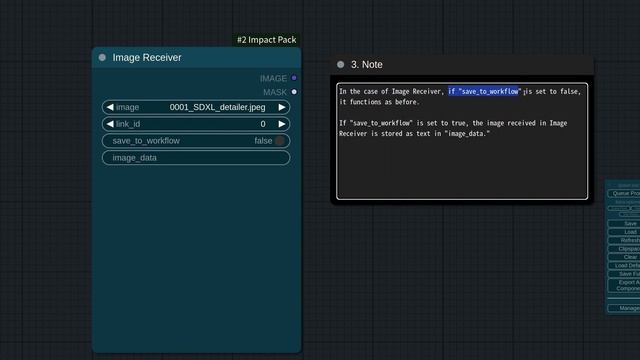Screen dimensions: 640x360
Task: Click the Queue Prompt button
Action: point(624,193)
